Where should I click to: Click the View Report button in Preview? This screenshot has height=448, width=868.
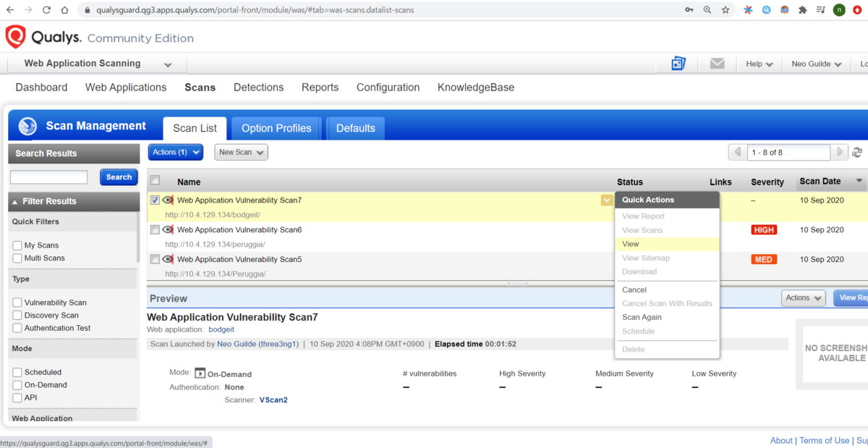[x=851, y=297]
